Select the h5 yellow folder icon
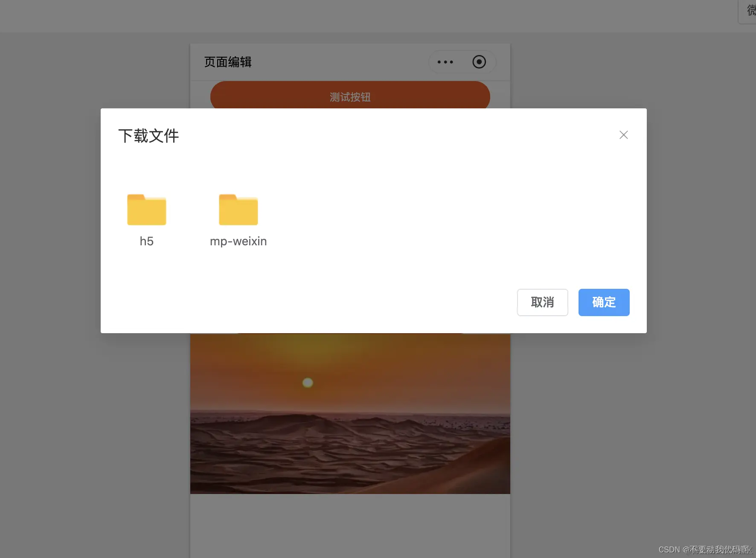The image size is (756, 558). [146, 209]
